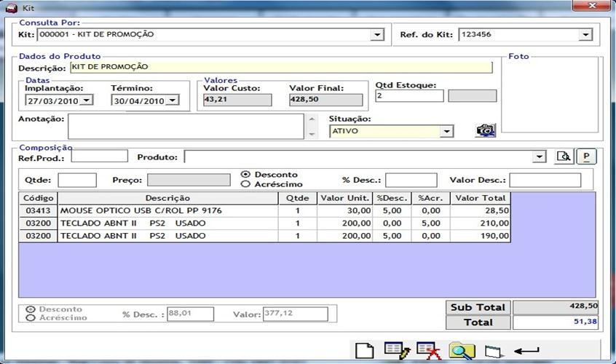The image size is (616, 364).
Task: Click the Valor Desc. input field
Action: click(545, 181)
